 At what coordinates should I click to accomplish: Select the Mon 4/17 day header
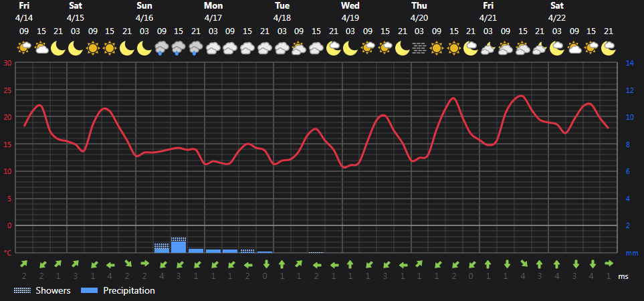[x=213, y=12]
